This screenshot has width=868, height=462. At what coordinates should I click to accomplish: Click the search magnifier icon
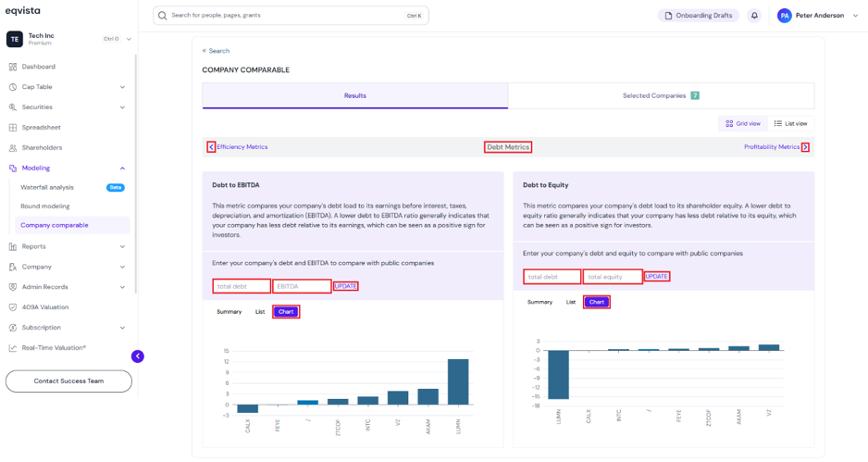162,16
